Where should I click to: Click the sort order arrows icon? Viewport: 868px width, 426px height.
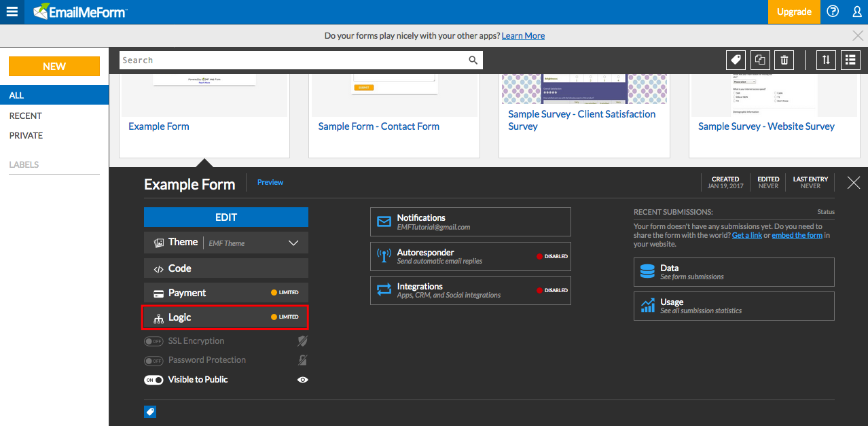(x=826, y=60)
